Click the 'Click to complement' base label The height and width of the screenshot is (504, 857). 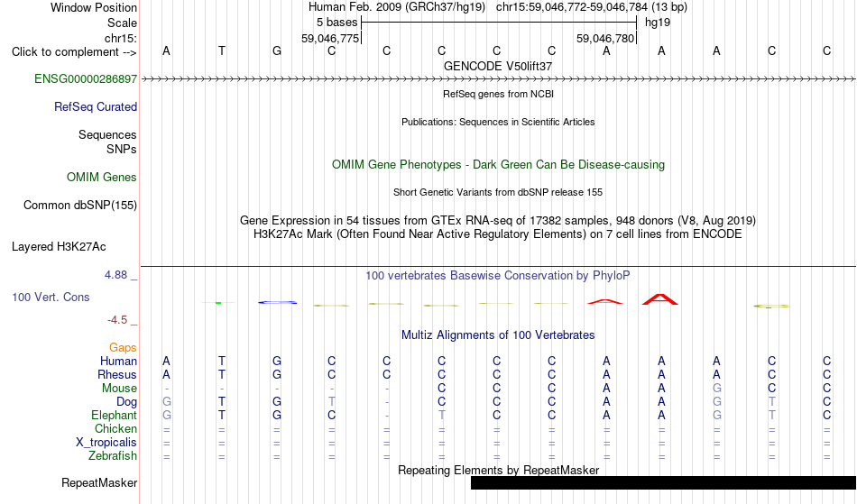74,52
